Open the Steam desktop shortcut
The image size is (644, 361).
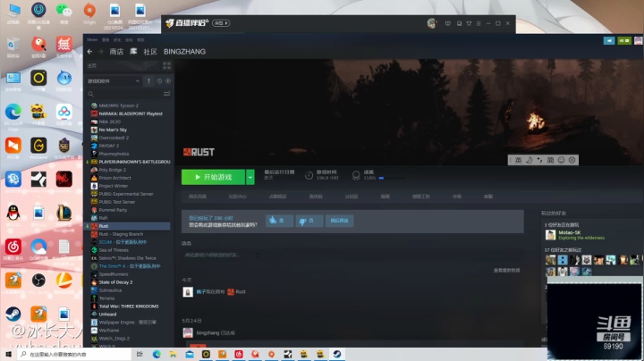click(13, 315)
